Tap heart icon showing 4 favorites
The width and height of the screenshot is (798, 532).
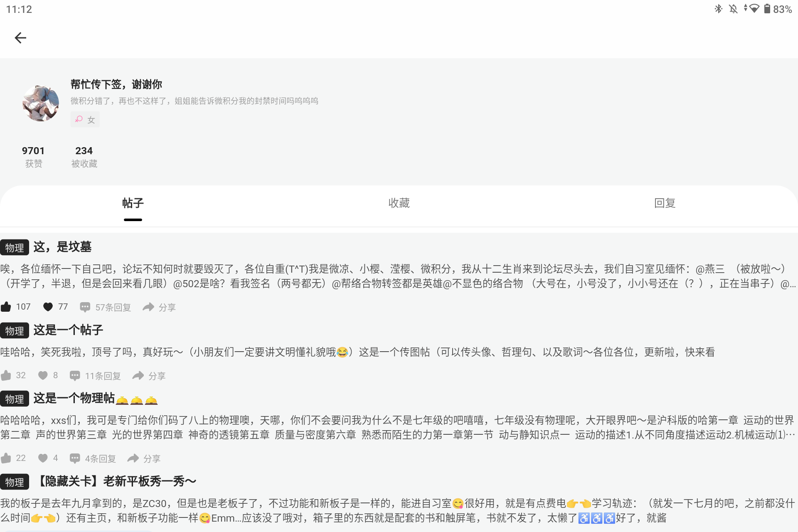click(43, 458)
